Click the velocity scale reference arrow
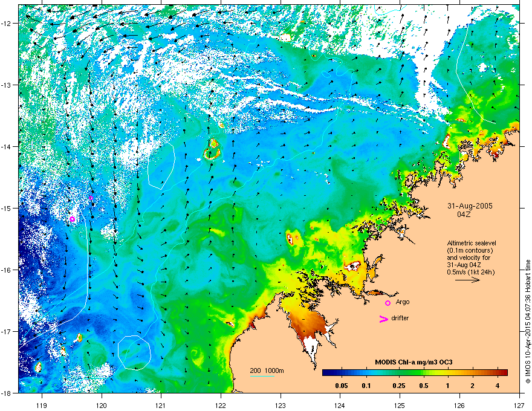The width and height of the screenshot is (532, 411). (x=467, y=280)
